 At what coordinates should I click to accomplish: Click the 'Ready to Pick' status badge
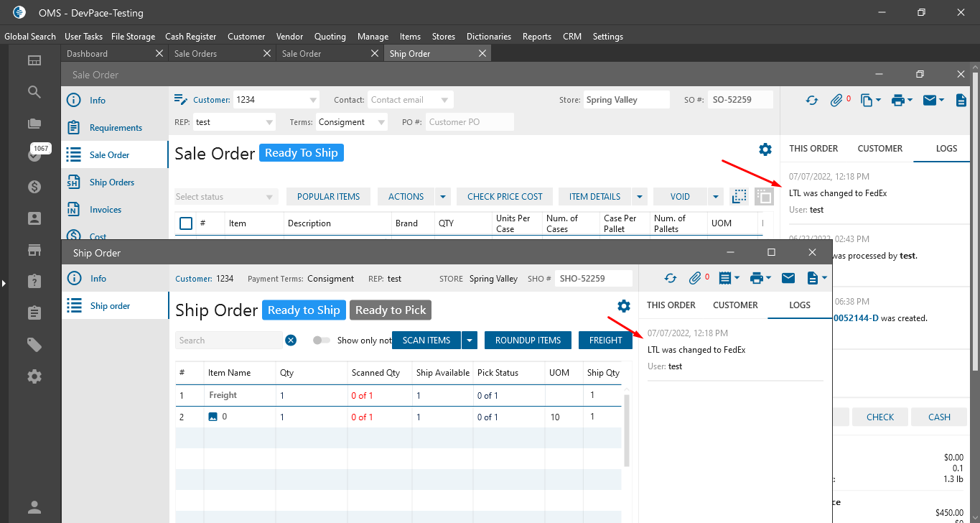click(391, 310)
